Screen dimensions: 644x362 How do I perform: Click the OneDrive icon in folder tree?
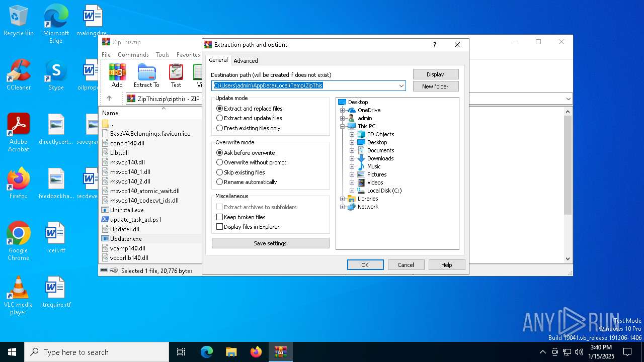pos(352,110)
